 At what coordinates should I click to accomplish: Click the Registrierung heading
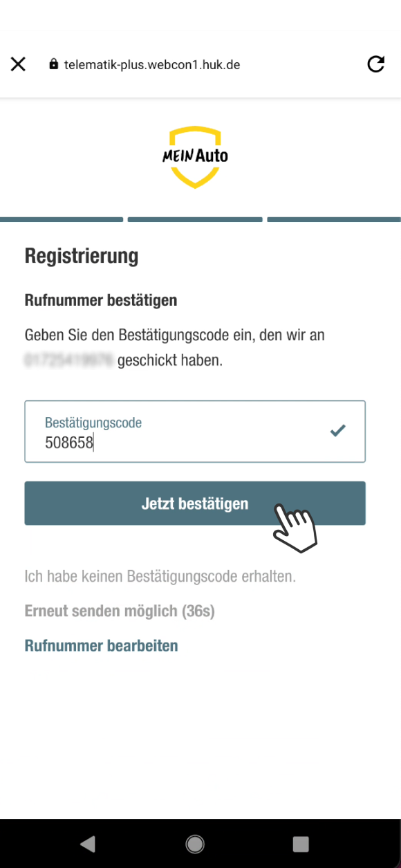coord(82,255)
